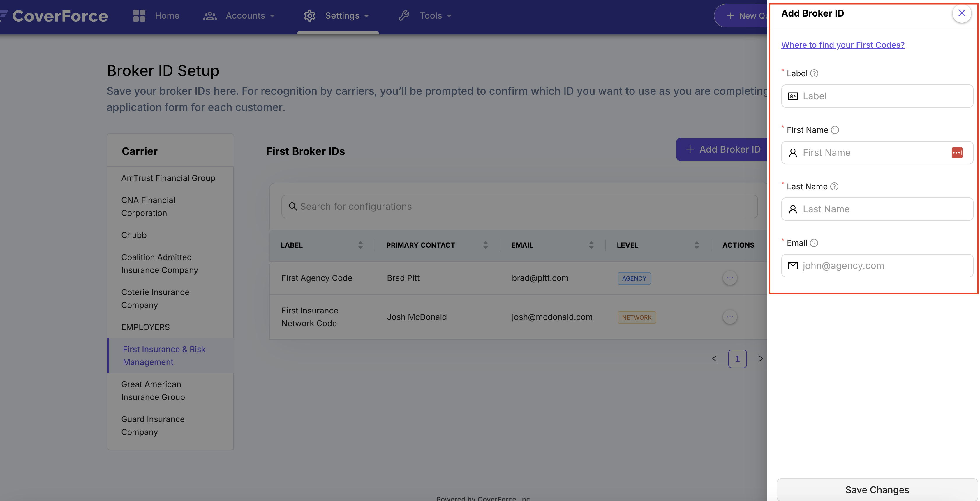Click the First Name help icon
This screenshot has height=501, width=980.
(x=835, y=130)
